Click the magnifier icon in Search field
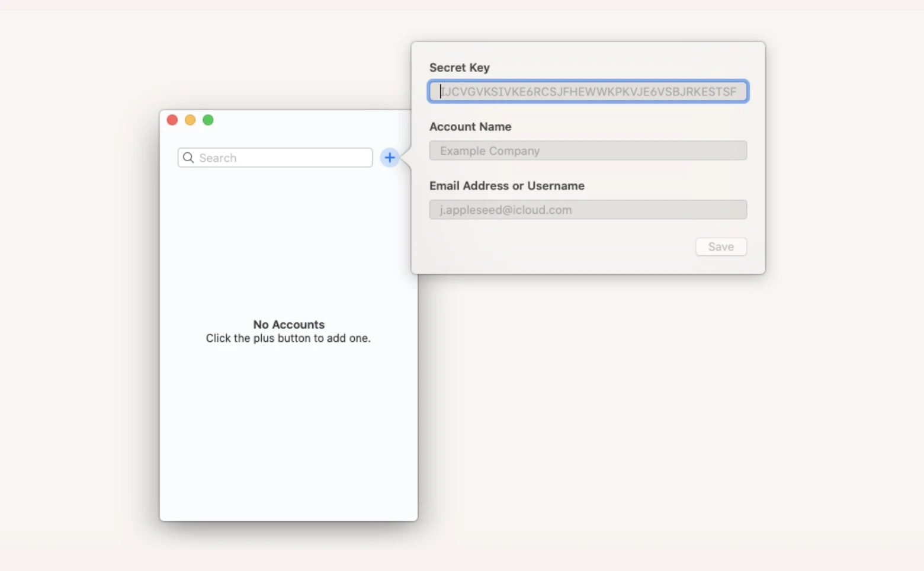Viewport: 924px width, 571px height. pyautogui.click(x=188, y=158)
